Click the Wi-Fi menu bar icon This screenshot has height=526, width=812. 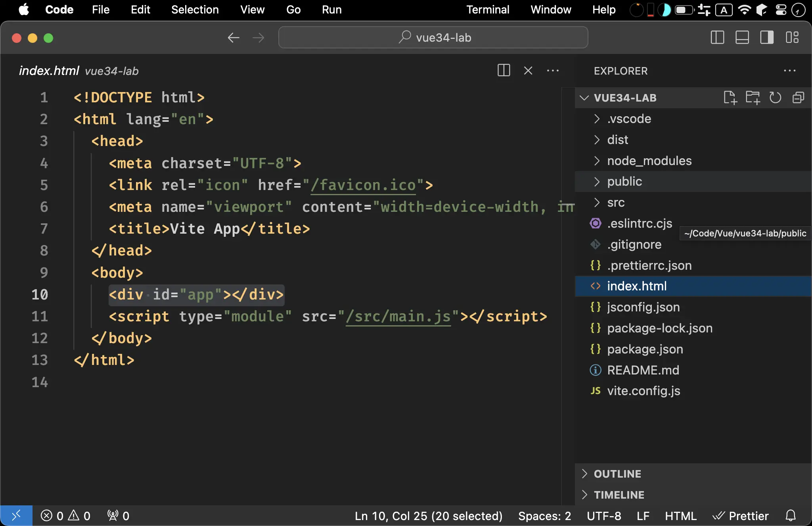744,10
